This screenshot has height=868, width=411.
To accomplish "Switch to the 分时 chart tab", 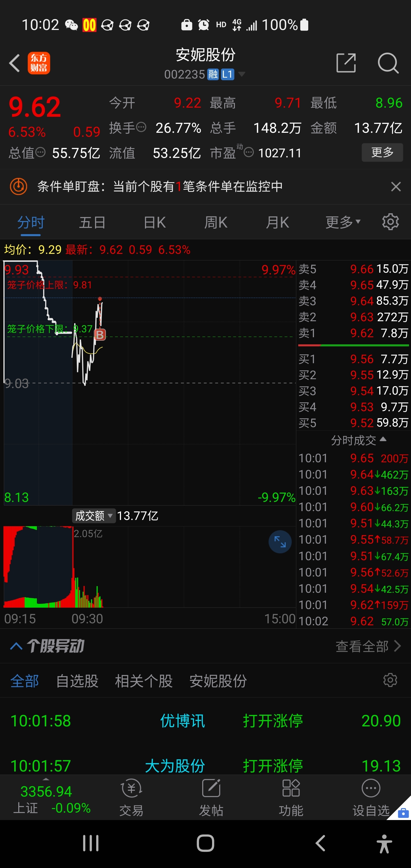I will (x=31, y=222).
